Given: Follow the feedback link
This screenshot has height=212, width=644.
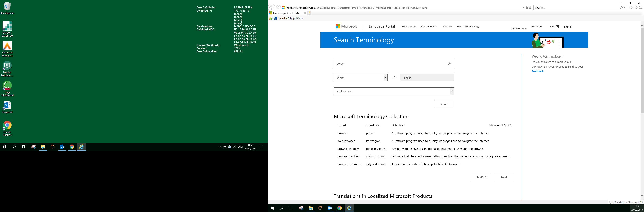Looking at the screenshot, I should (x=538, y=71).
